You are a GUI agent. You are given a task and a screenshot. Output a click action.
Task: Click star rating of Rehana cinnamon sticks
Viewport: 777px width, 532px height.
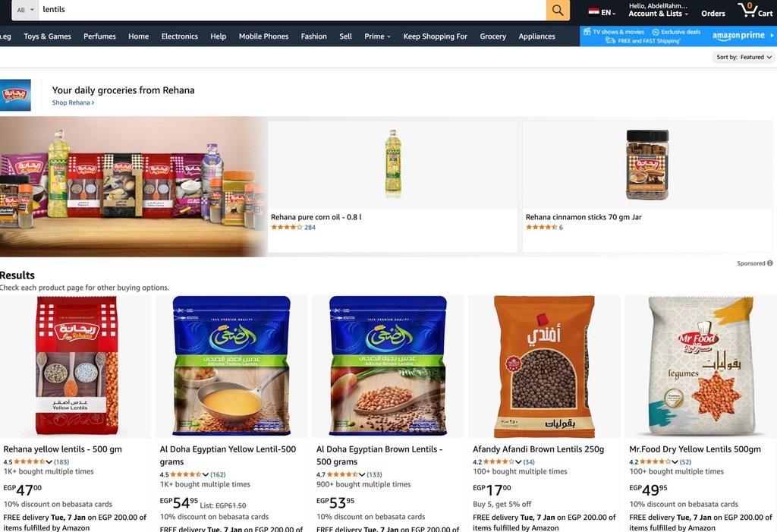[541, 227]
